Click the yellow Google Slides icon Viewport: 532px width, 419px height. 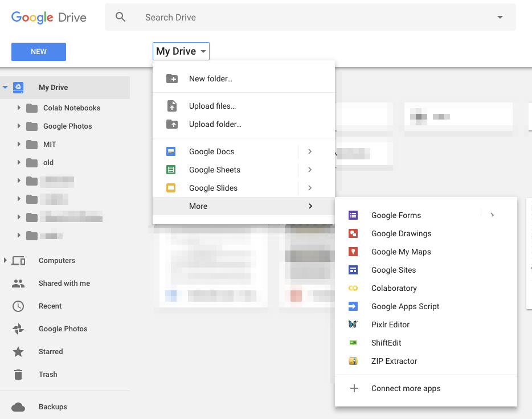171,188
